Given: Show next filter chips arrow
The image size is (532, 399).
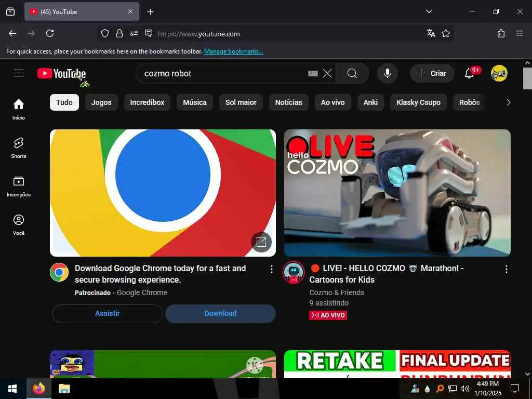Looking at the screenshot, I should tap(508, 102).
